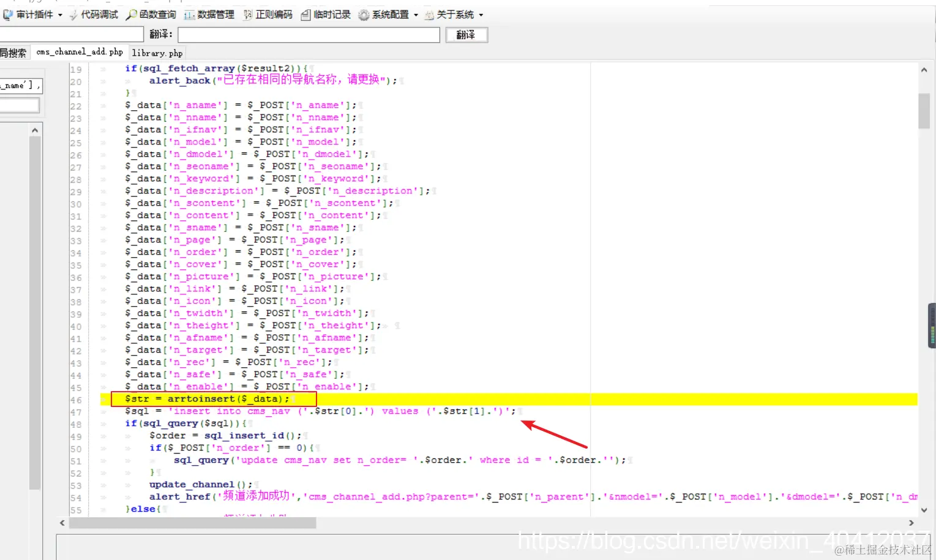This screenshot has height=560, width=936.
Task: Click the horizontal scrollbar left arrow
Action: click(62, 523)
